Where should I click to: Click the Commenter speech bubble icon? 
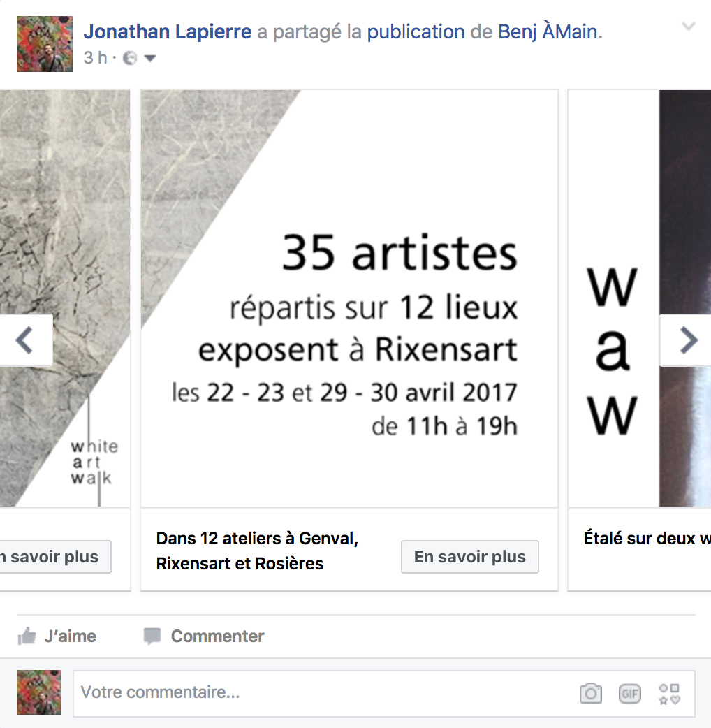pos(152,636)
